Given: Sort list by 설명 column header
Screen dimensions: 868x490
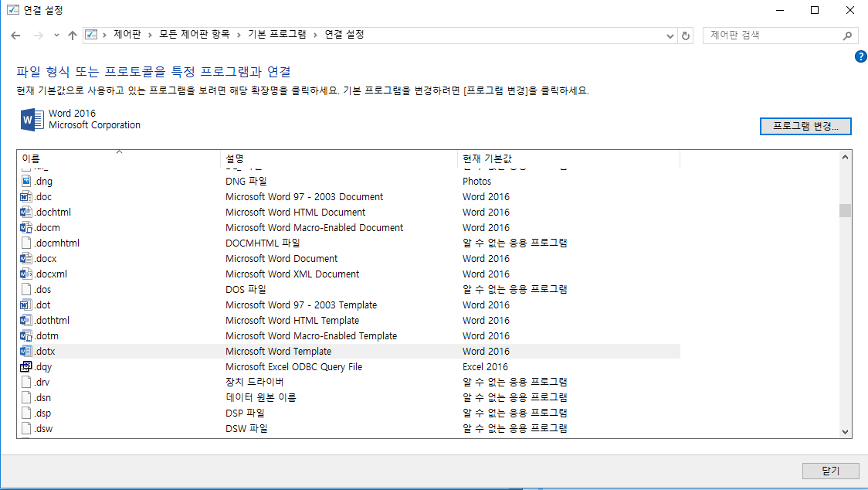Looking at the screenshot, I should point(339,158).
